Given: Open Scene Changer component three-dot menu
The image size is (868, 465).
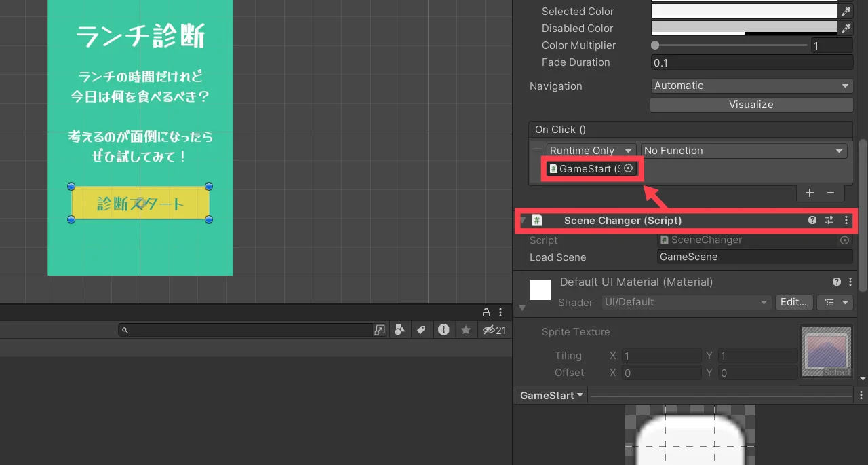Looking at the screenshot, I should point(846,221).
